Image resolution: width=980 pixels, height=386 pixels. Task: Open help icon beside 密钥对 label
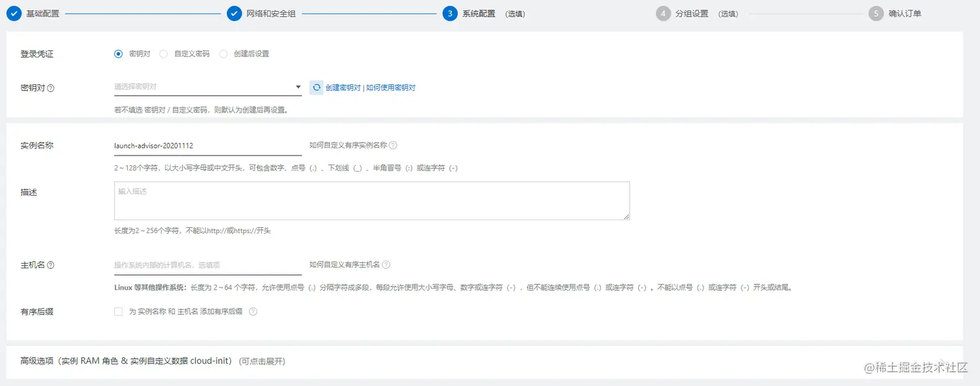coord(51,88)
